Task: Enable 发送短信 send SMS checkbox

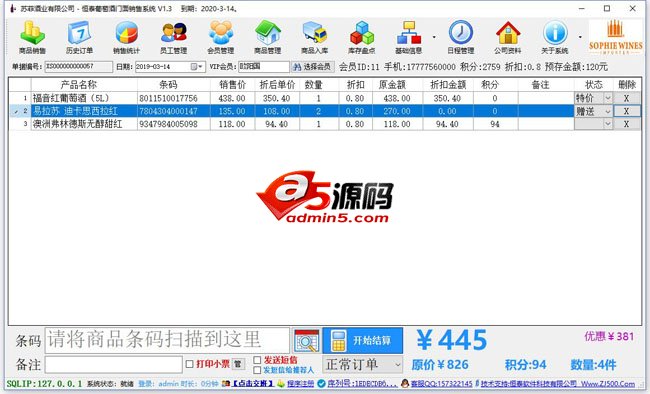Action: point(257,360)
